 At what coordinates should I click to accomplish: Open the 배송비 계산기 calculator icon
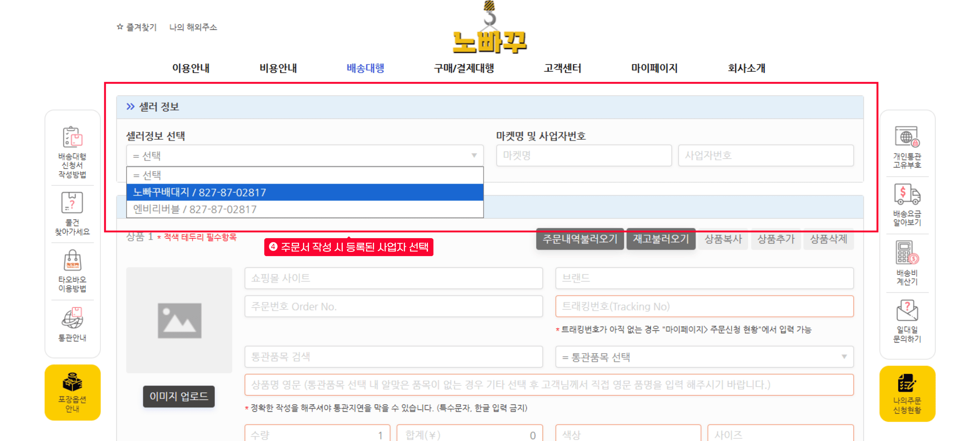907,253
